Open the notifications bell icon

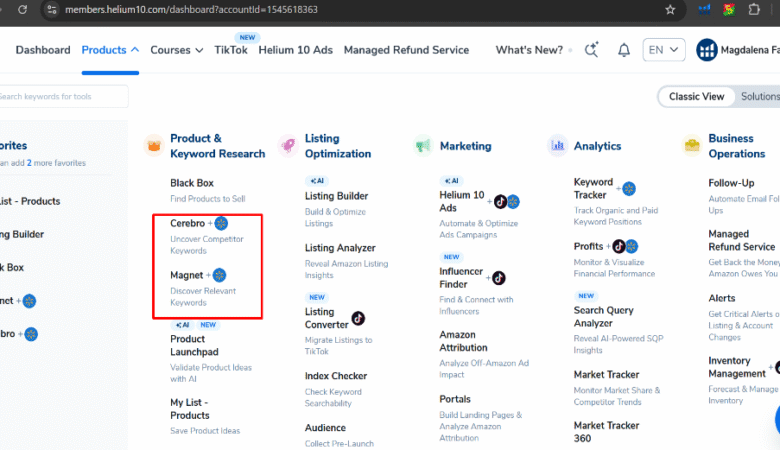(624, 50)
